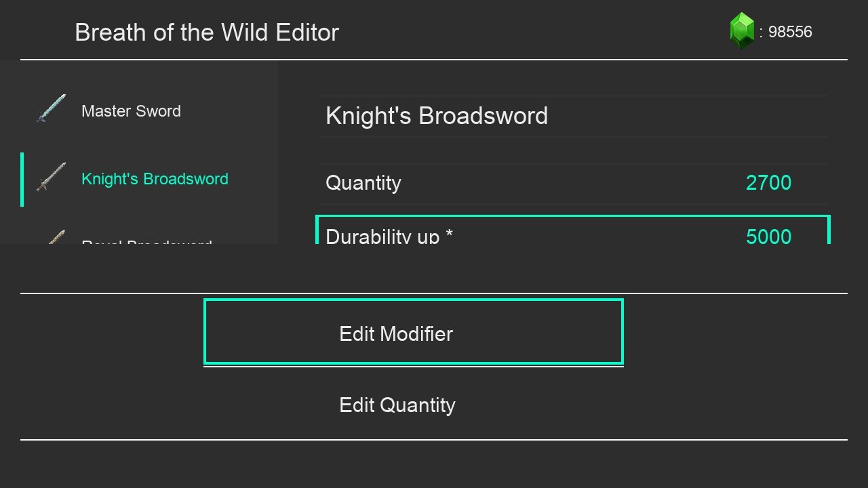Select the Master Sword icon

click(x=51, y=109)
